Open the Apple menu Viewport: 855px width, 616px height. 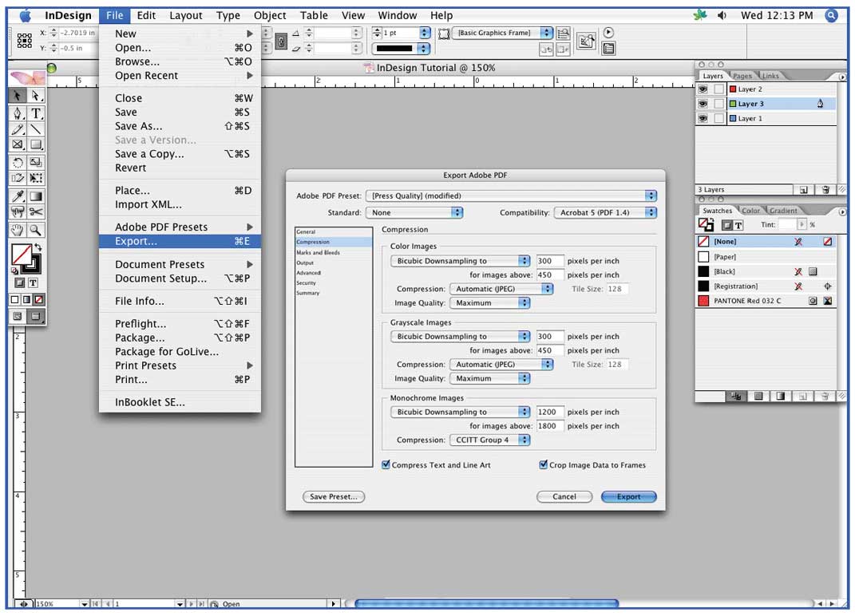25,15
